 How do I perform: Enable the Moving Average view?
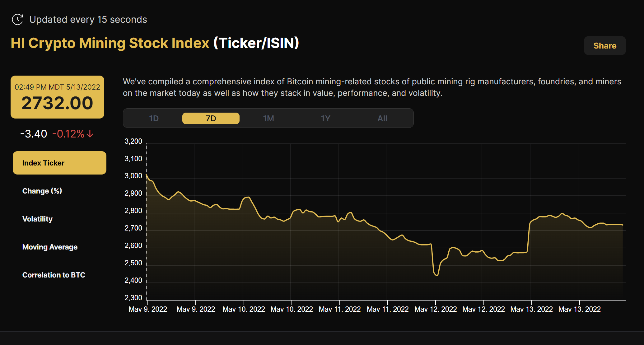(50, 247)
